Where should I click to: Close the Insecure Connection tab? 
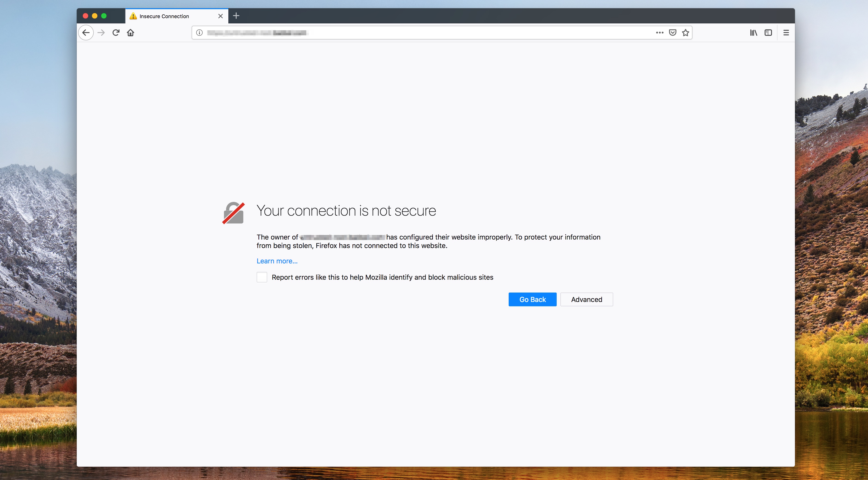pos(220,16)
